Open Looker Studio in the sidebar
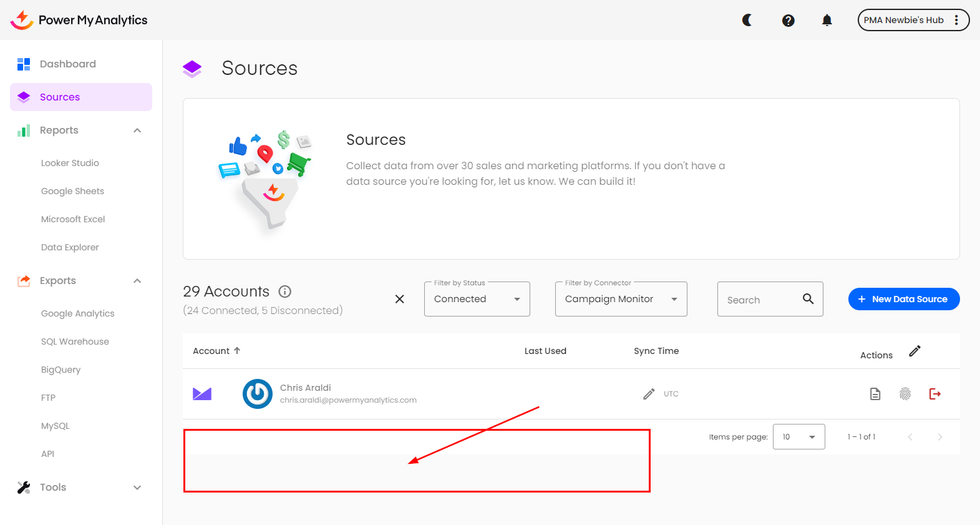The width and height of the screenshot is (980, 525). pyautogui.click(x=70, y=163)
